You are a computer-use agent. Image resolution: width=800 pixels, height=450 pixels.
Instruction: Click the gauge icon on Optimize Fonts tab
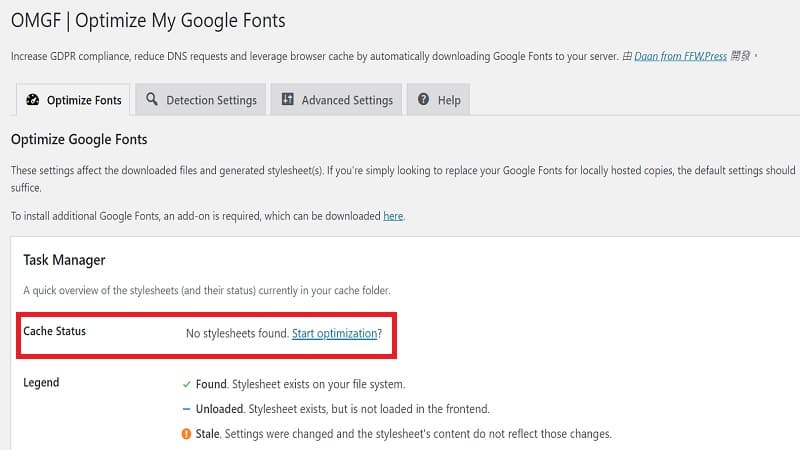33,100
